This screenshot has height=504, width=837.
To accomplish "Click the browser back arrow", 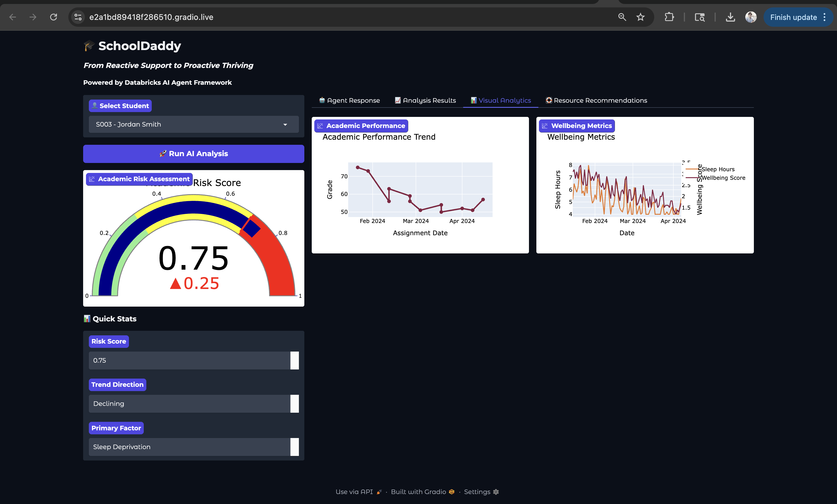I will [13, 17].
